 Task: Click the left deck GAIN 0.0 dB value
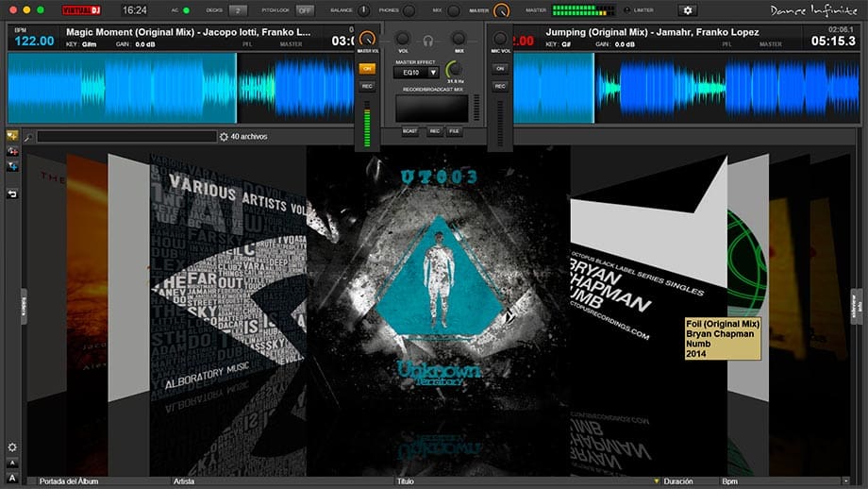pos(145,44)
